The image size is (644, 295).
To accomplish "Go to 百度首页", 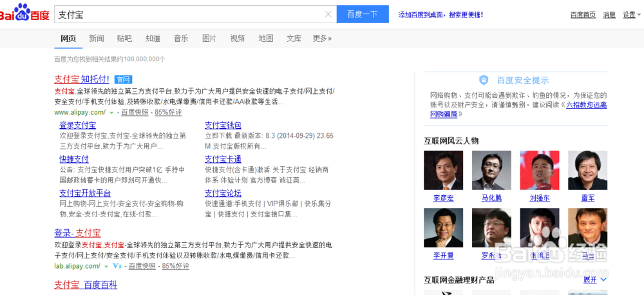I will (583, 15).
